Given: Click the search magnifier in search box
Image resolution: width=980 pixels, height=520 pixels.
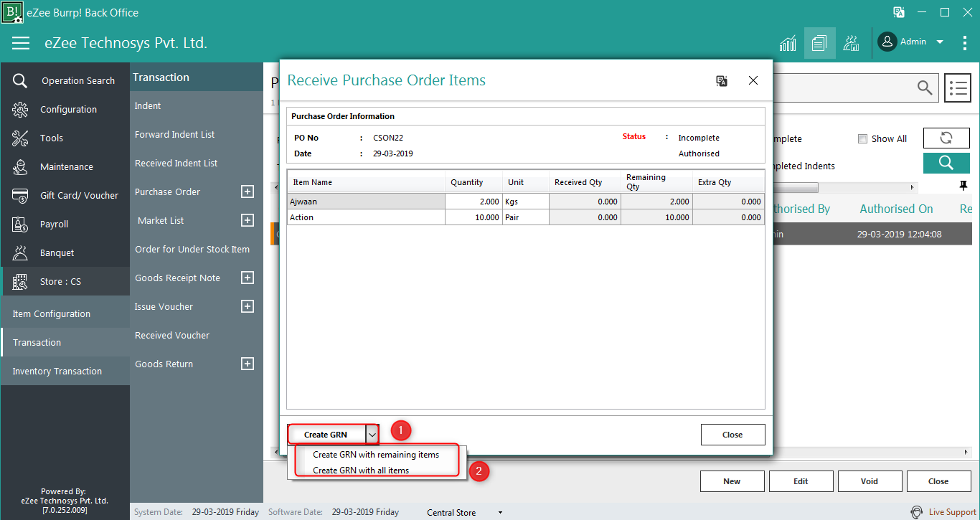Looking at the screenshot, I should click(925, 88).
